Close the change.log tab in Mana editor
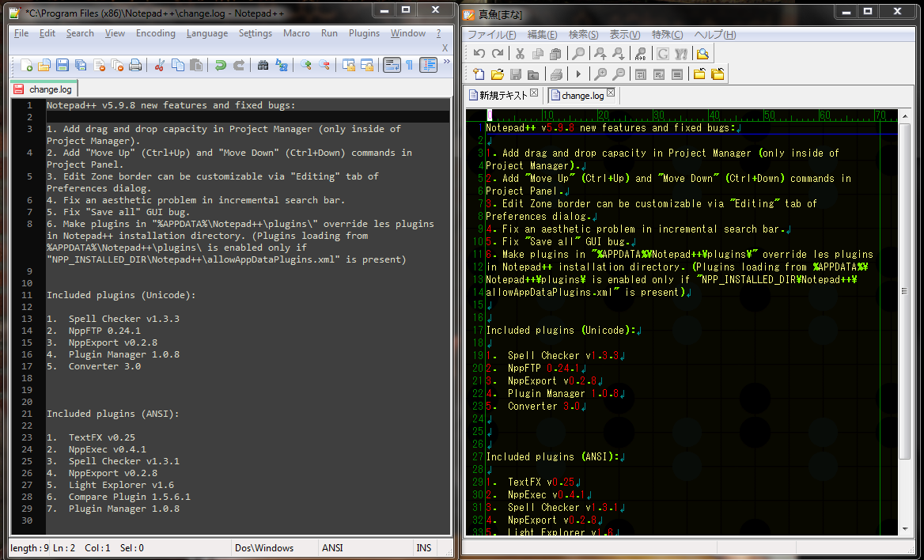924x560 pixels. pos(611,93)
